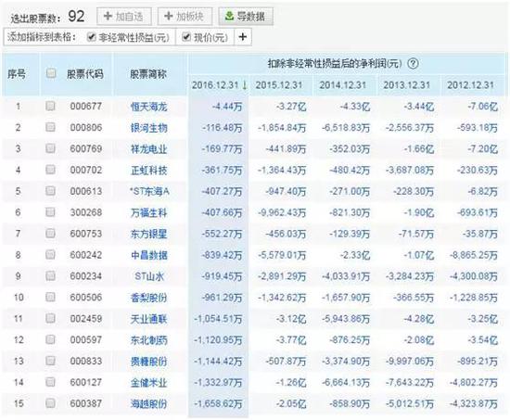
Task: Check the box for stock 000677
Action: click(50, 106)
